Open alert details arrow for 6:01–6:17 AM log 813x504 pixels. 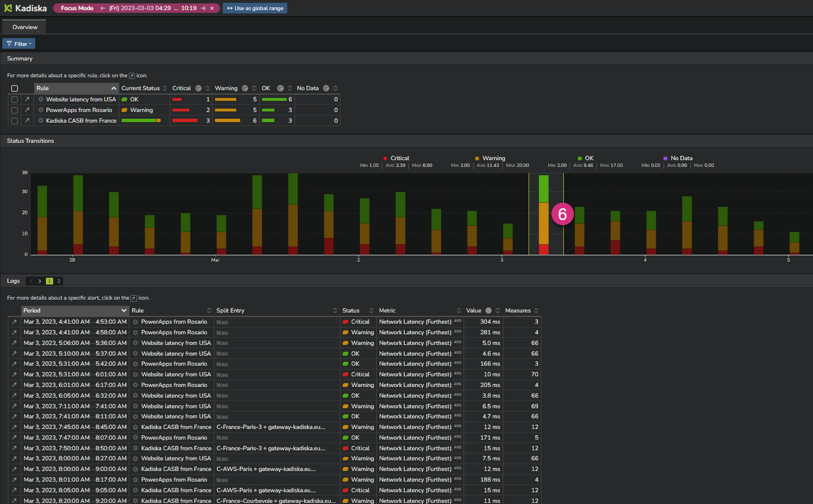14,385
